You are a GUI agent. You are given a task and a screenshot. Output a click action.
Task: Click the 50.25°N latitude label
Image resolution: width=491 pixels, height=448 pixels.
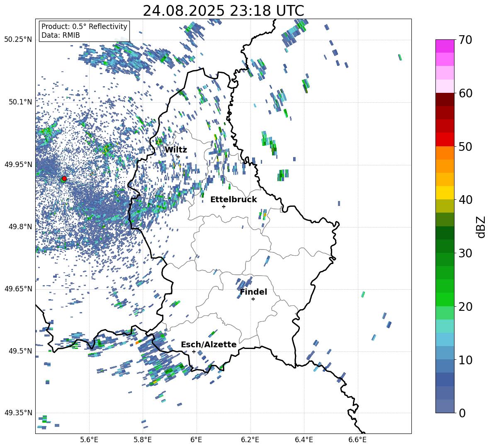coord(18,39)
